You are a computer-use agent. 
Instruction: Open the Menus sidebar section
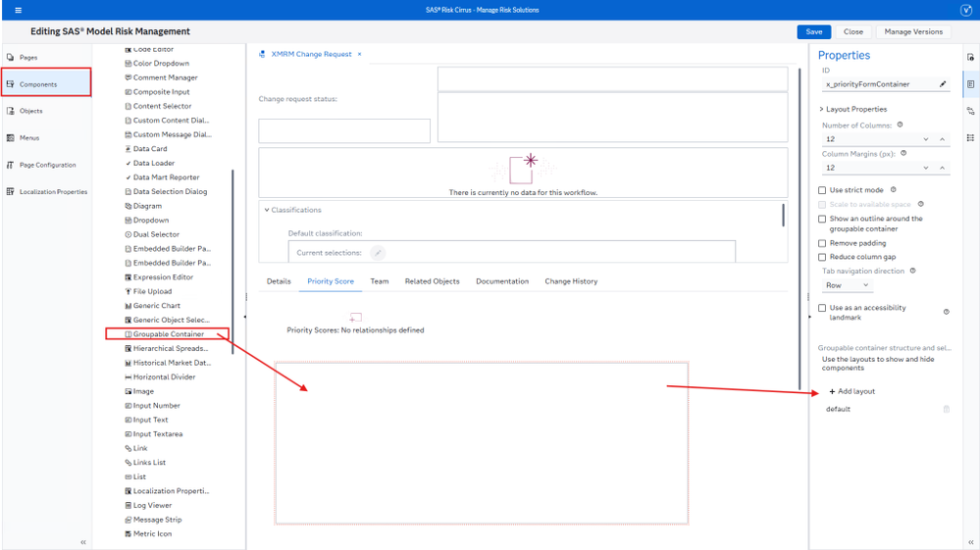pos(28,138)
